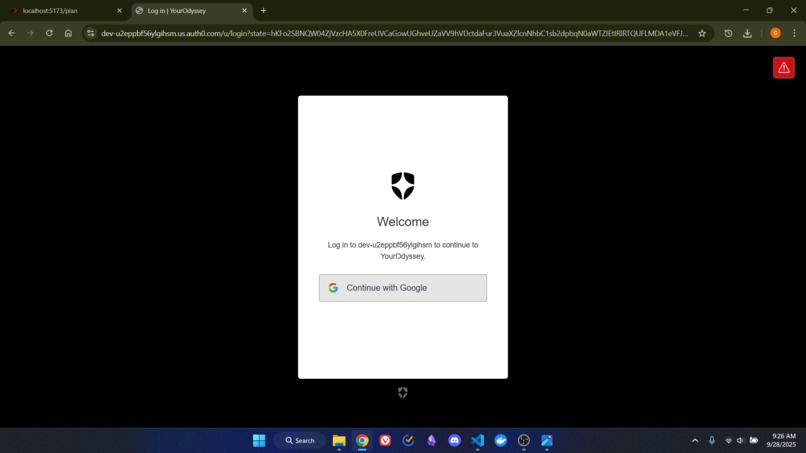Click the red warning triangle icon
Viewport: 806px width, 453px height.
[x=783, y=68]
